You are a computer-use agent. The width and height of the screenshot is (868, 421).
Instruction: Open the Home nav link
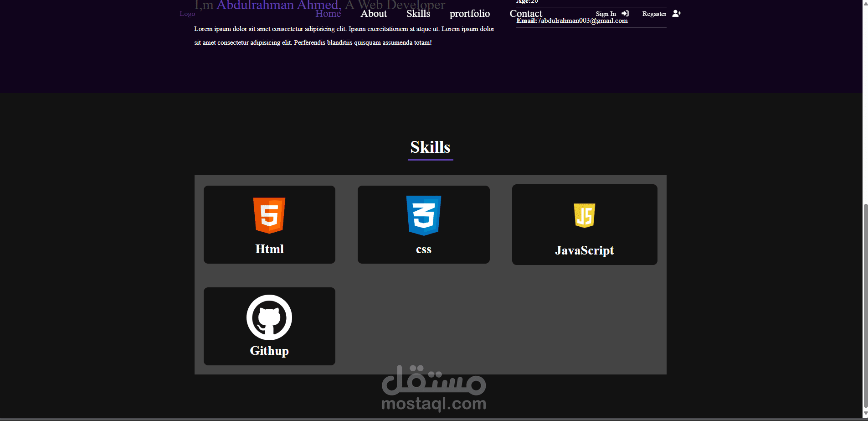(328, 14)
